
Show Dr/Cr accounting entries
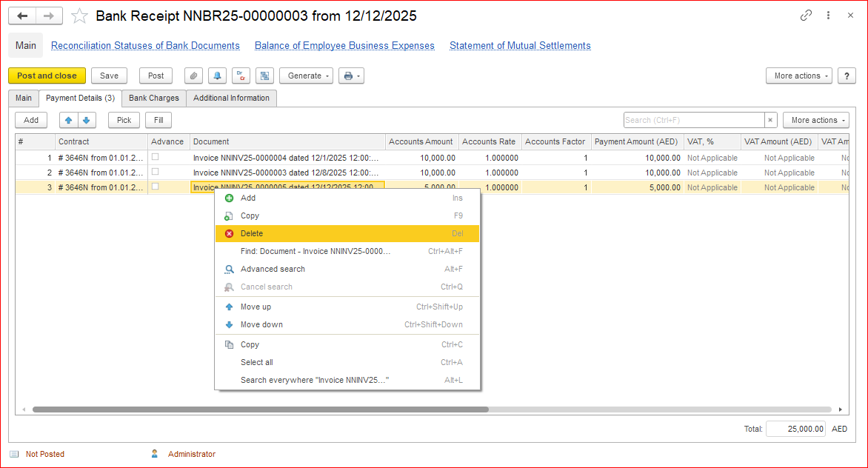pyautogui.click(x=241, y=76)
